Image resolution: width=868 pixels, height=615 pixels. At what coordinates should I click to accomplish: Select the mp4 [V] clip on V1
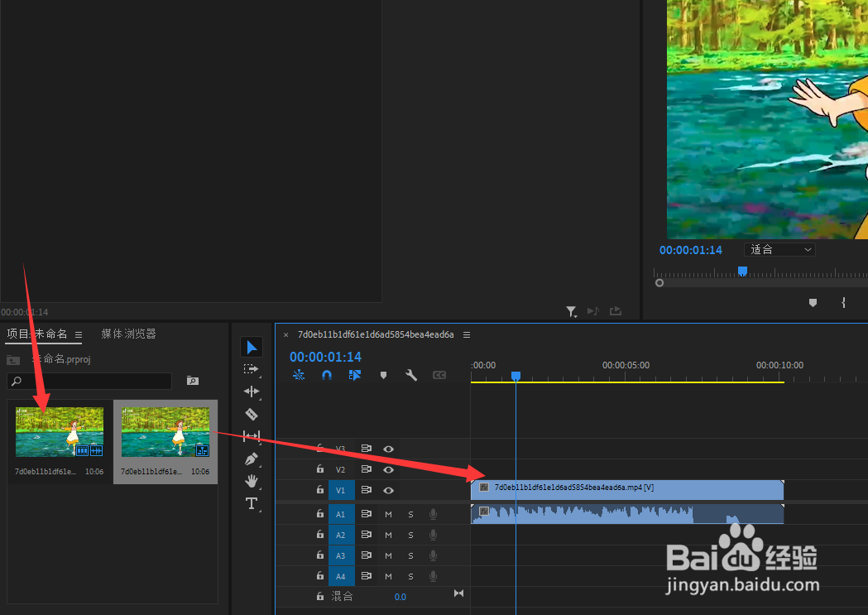point(627,490)
